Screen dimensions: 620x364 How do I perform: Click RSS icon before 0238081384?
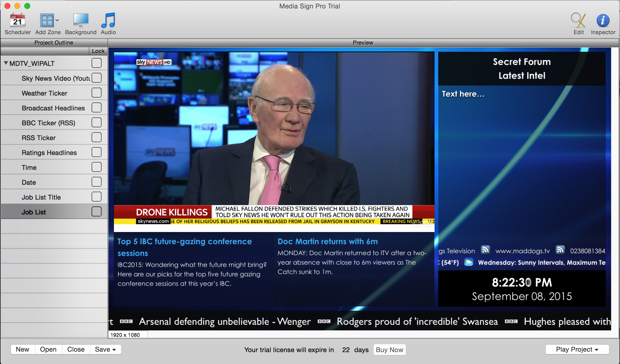tap(560, 250)
